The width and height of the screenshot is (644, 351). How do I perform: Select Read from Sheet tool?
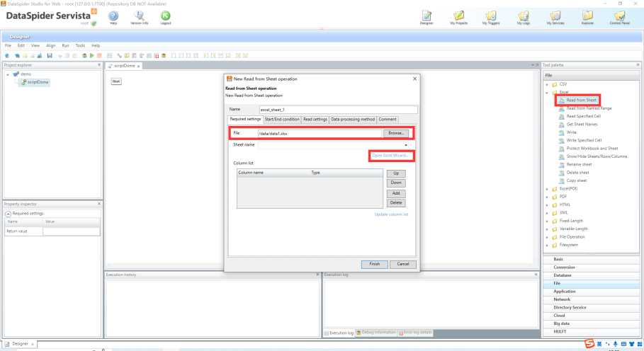[581, 100]
